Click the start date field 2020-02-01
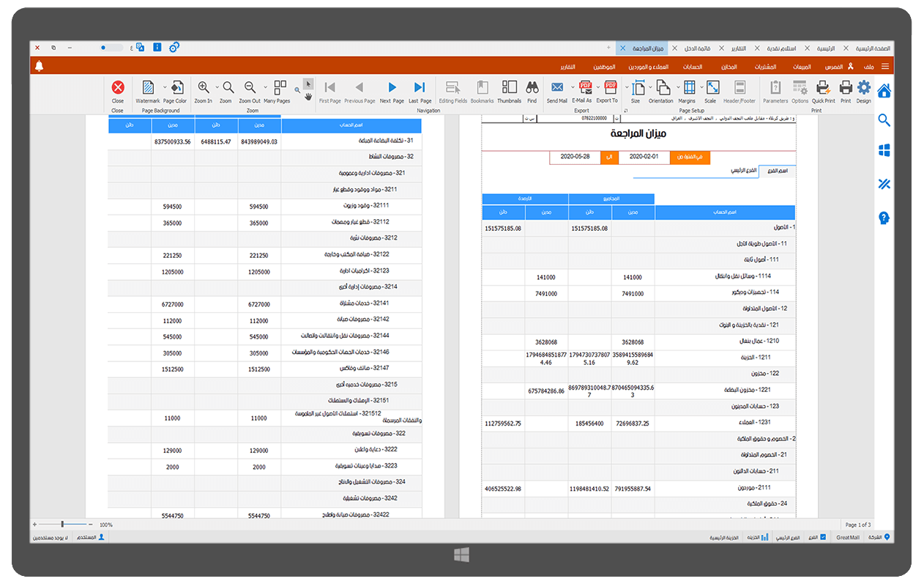 (644, 157)
